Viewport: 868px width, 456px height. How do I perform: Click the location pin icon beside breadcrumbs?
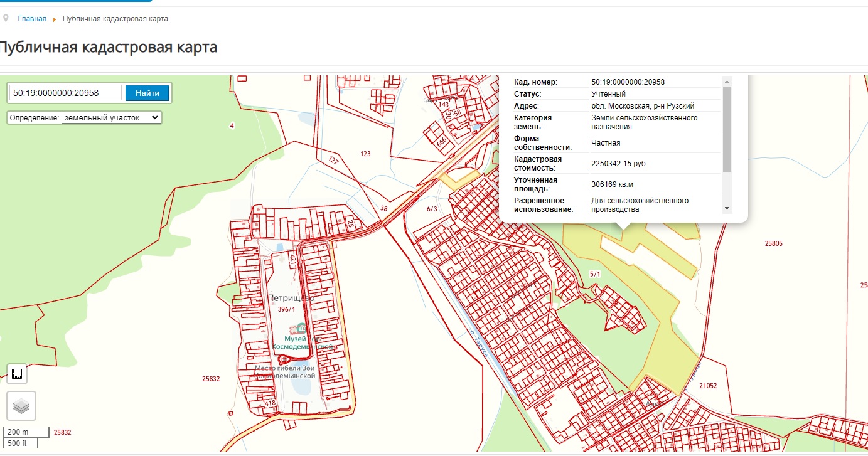[6, 18]
